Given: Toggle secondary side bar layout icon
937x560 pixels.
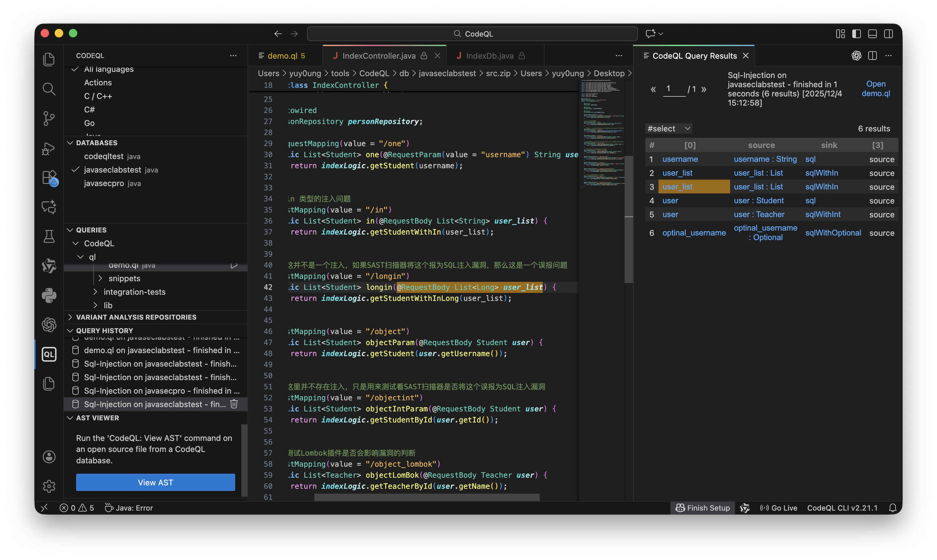Looking at the screenshot, I should coord(888,34).
